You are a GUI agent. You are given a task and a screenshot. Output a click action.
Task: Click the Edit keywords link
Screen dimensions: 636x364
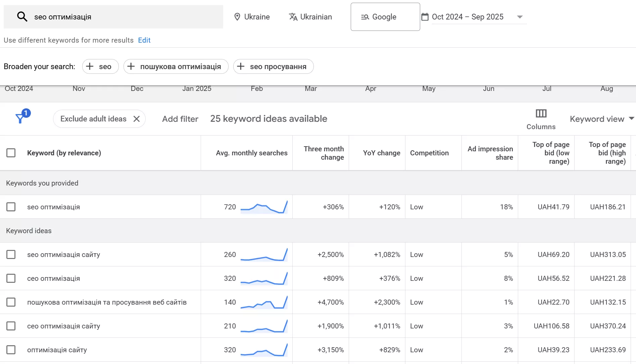pos(144,40)
